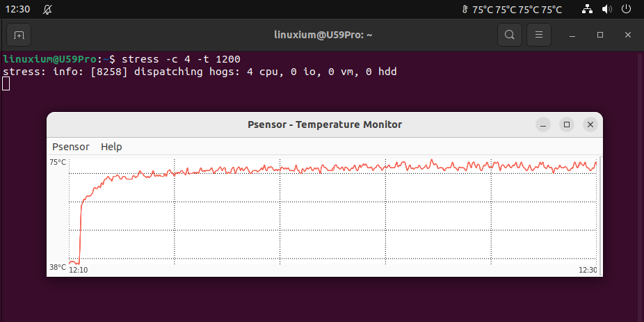Click the 12:10 start time label
This screenshot has width=644, height=322.
(x=78, y=270)
